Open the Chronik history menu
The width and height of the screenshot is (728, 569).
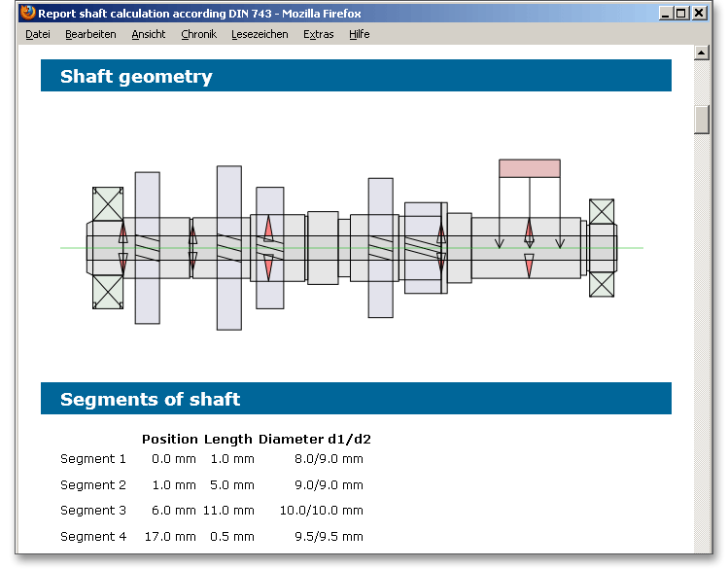tap(198, 34)
